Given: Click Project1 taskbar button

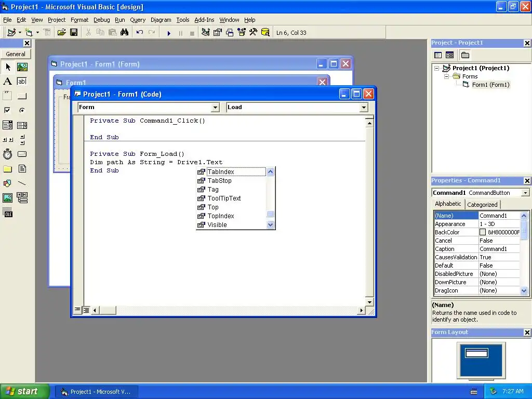Looking at the screenshot, I should [96, 392].
